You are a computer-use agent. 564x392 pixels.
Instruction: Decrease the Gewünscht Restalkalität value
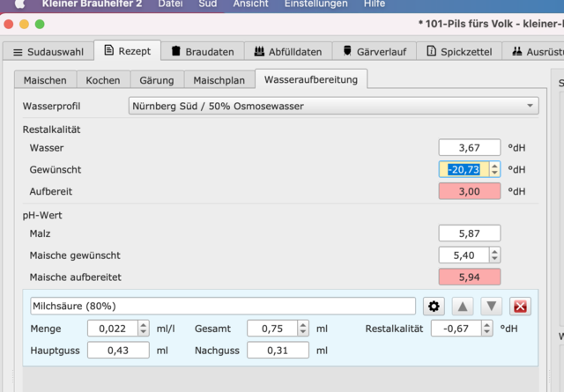494,173
